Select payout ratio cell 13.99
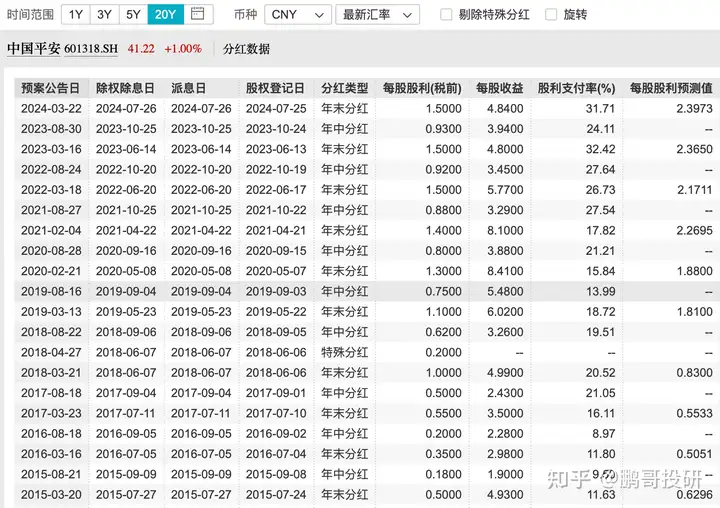720x508 pixels. click(600, 291)
